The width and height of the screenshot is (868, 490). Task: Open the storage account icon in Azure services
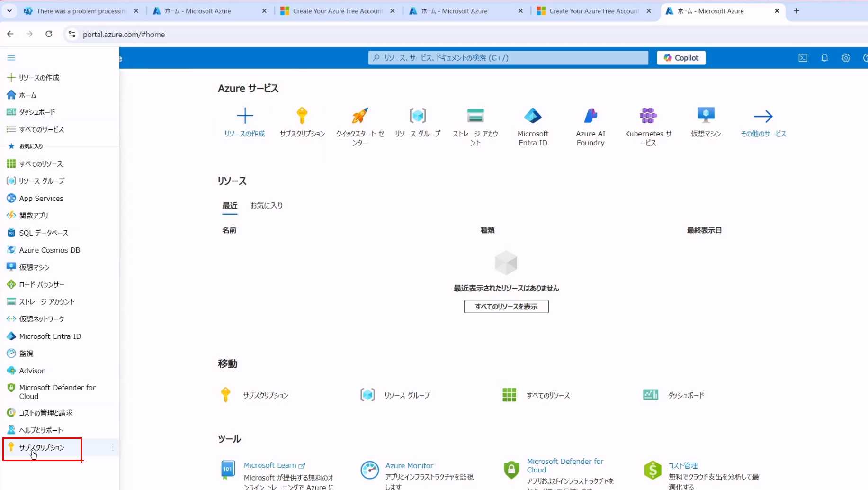tap(475, 116)
